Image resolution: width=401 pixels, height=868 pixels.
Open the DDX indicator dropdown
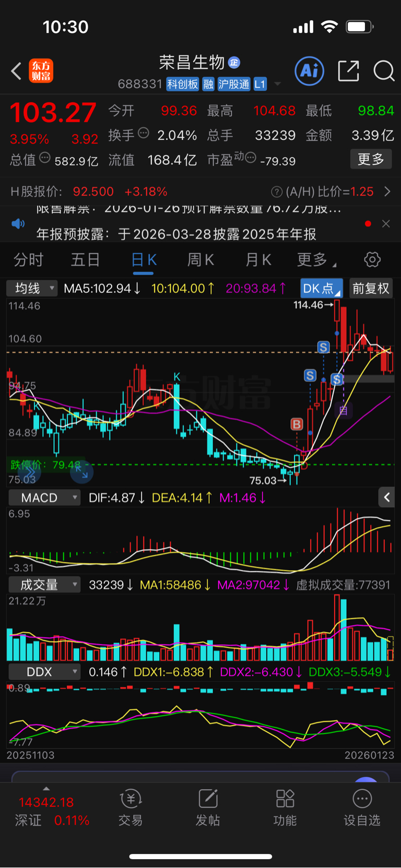(x=44, y=672)
